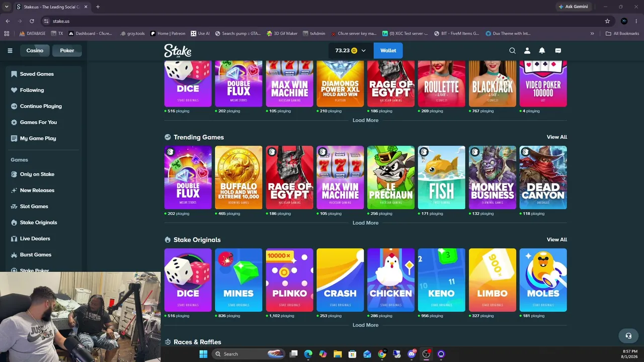Open File Explorer from the taskbar
This screenshot has height=362, width=644.
(x=338, y=354)
